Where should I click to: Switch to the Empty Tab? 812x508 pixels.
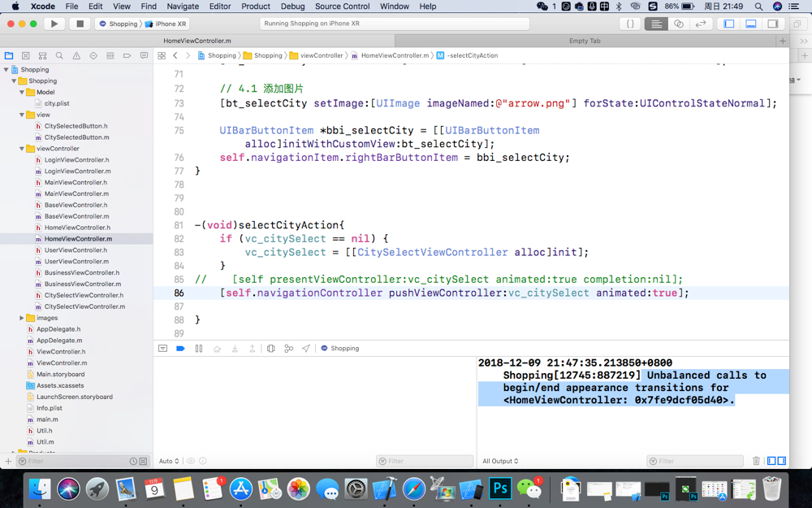(x=585, y=41)
